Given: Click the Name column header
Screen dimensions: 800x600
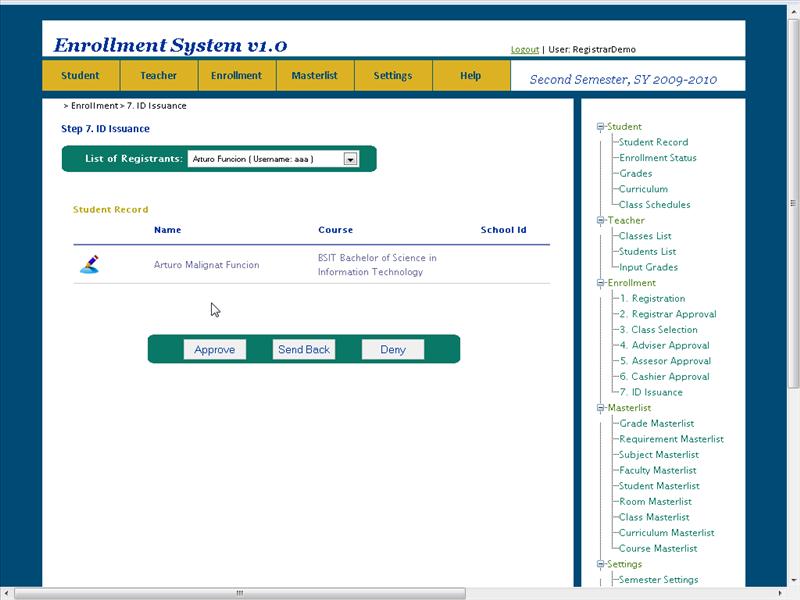Looking at the screenshot, I should click(167, 230).
